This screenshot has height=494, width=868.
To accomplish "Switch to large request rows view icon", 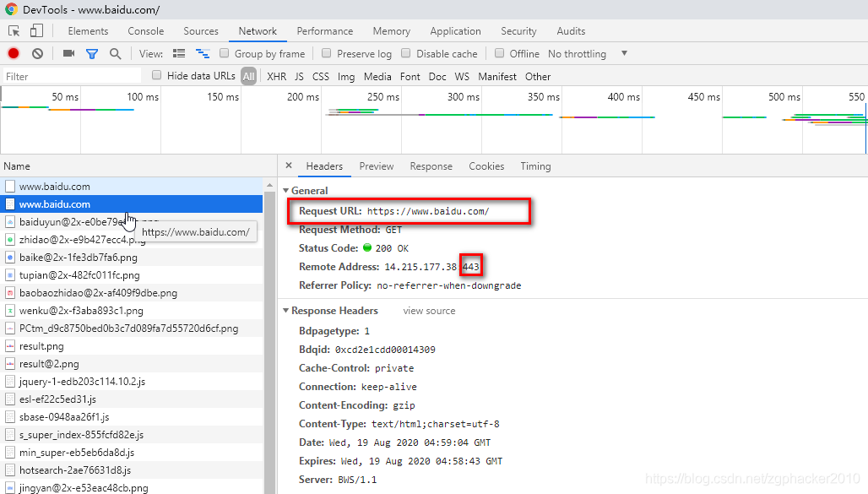I will 179,54.
